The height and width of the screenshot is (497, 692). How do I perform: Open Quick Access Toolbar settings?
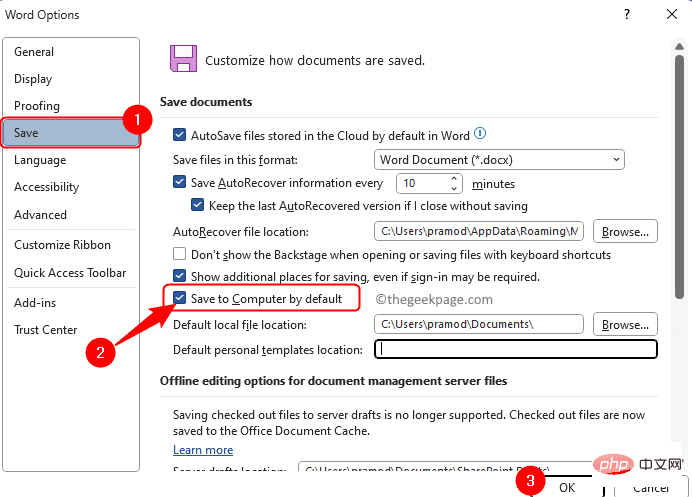70,273
